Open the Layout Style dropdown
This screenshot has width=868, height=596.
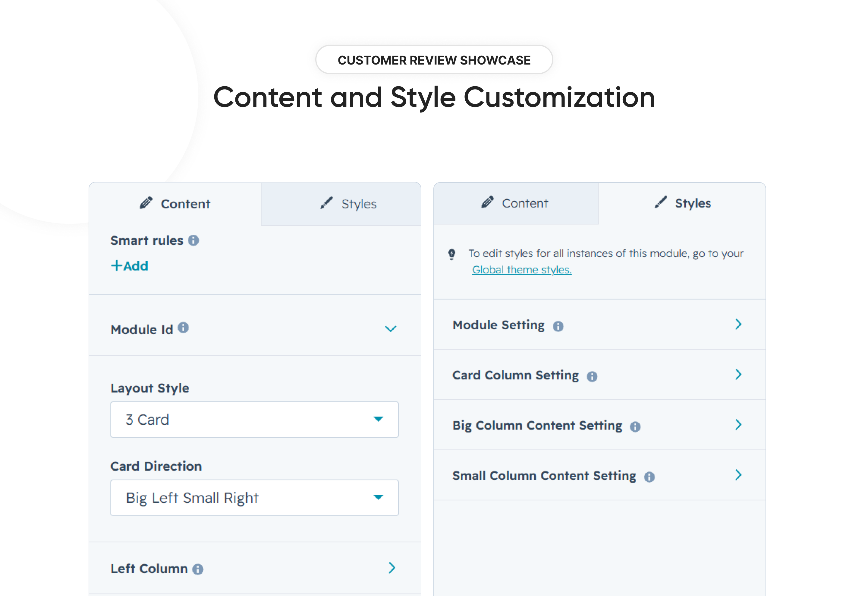click(x=255, y=420)
